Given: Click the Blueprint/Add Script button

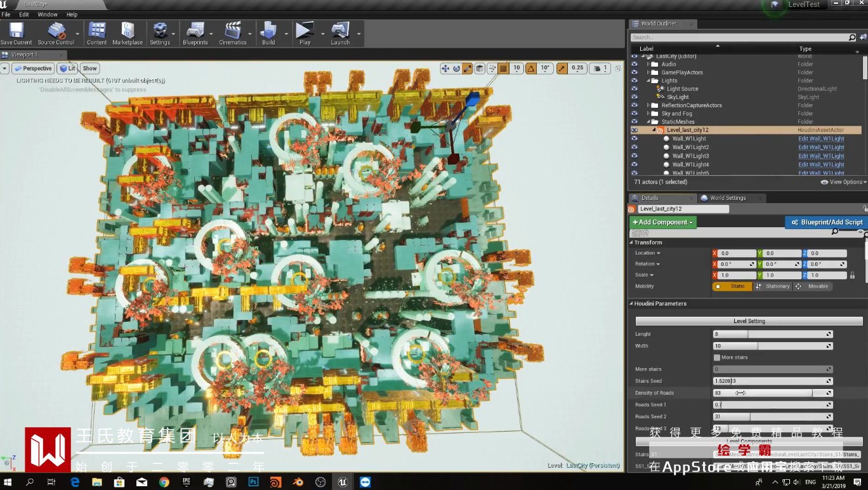Looking at the screenshot, I should (826, 222).
